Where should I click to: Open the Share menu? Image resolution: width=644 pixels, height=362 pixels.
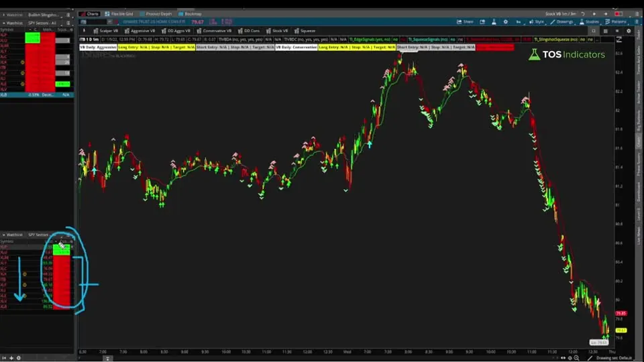point(465,21)
